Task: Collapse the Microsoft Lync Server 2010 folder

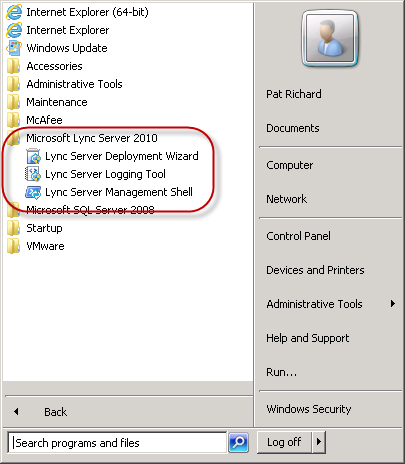Action: (x=82, y=138)
